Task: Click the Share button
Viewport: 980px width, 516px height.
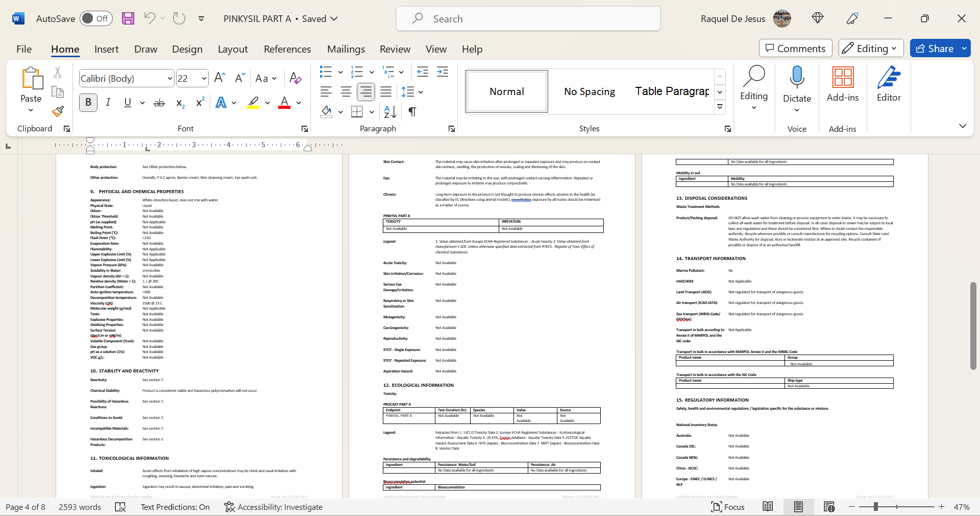Action: click(935, 49)
